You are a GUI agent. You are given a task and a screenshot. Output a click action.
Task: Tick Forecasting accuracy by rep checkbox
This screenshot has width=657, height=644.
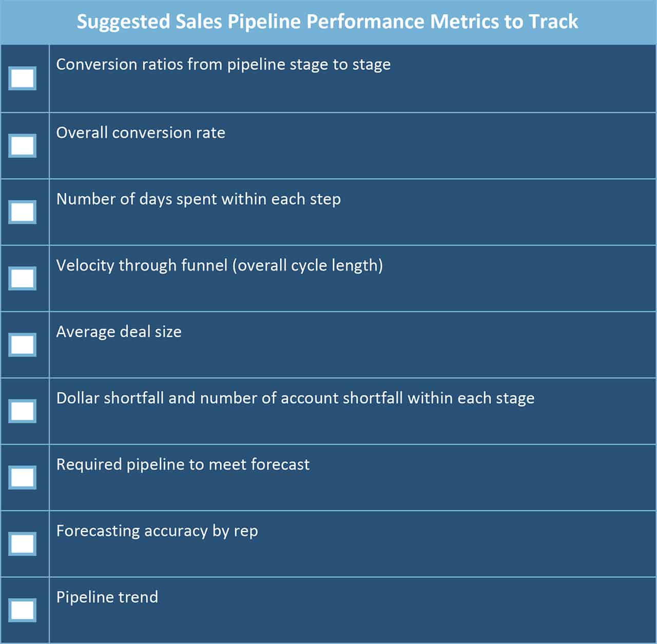pyautogui.click(x=23, y=544)
